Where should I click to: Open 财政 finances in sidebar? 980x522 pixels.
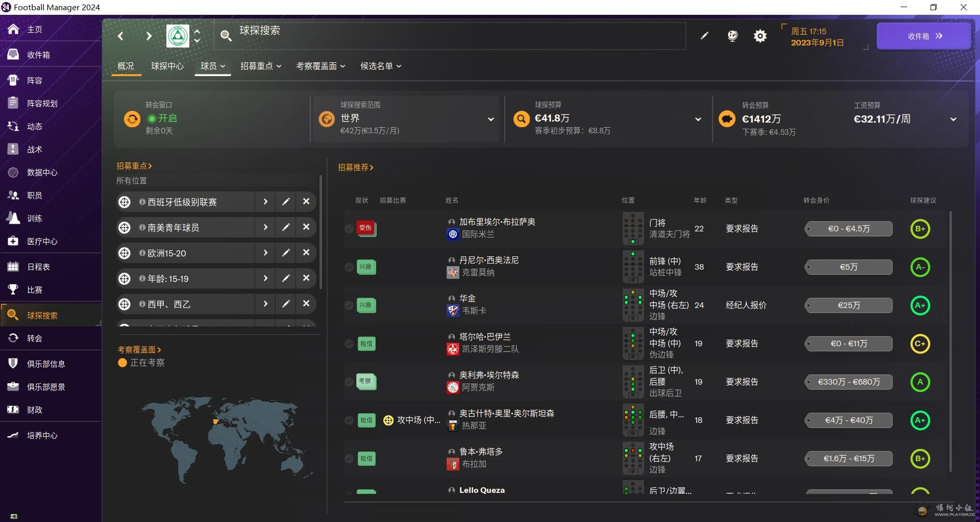click(51, 410)
